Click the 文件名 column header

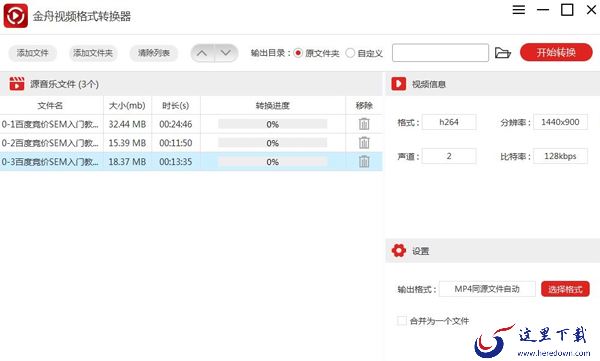tap(51, 105)
